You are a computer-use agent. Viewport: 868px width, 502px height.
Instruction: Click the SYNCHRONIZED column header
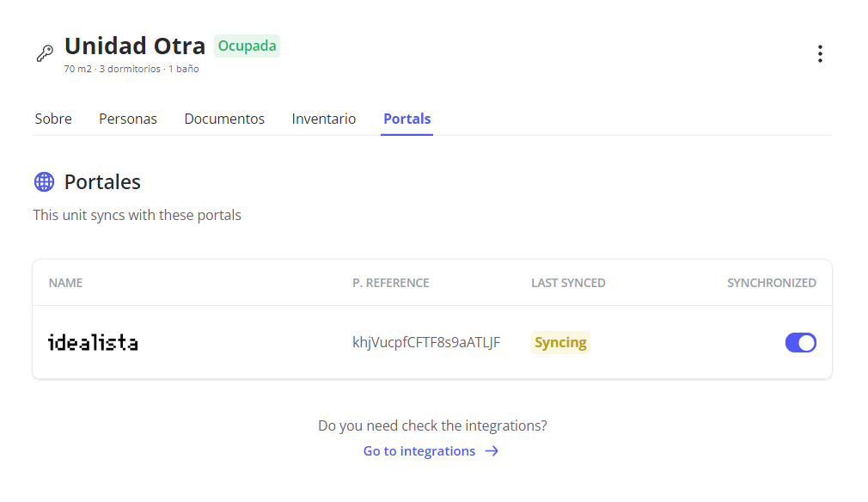point(772,283)
